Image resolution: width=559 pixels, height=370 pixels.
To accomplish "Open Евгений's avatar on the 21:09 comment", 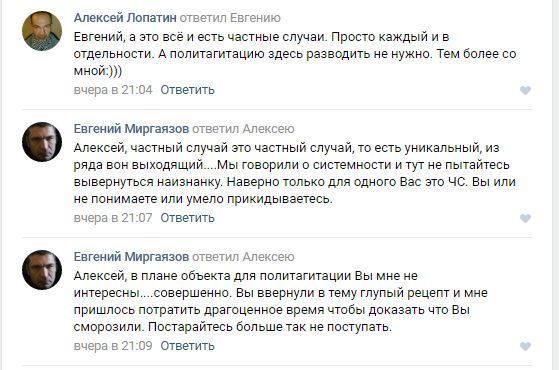I will (42, 270).
